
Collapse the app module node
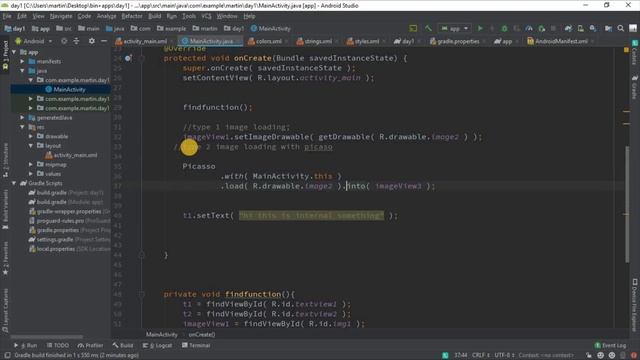pos(15,52)
